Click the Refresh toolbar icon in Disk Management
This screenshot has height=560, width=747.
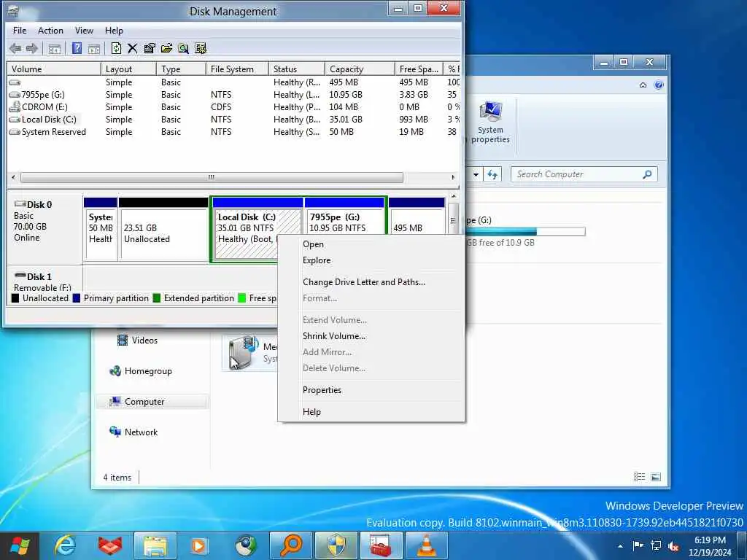pyautogui.click(x=116, y=48)
